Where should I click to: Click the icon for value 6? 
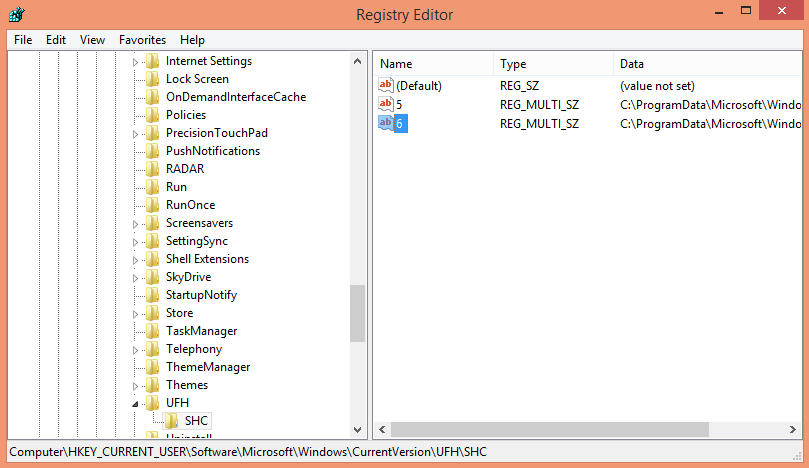point(386,123)
